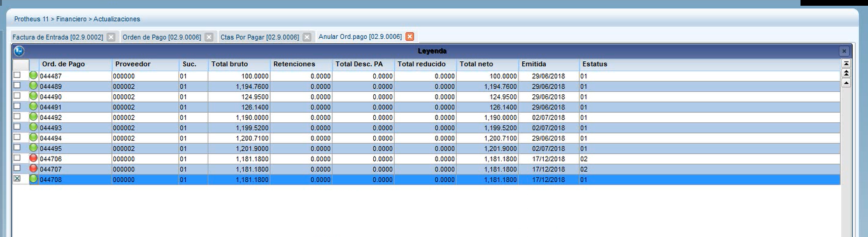
Task: Switch to Ctas Por Pagar tab
Action: coord(260,38)
